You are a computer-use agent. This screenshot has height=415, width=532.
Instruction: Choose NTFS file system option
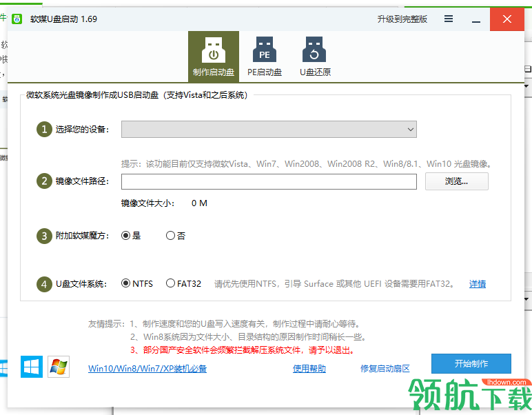click(x=137, y=283)
